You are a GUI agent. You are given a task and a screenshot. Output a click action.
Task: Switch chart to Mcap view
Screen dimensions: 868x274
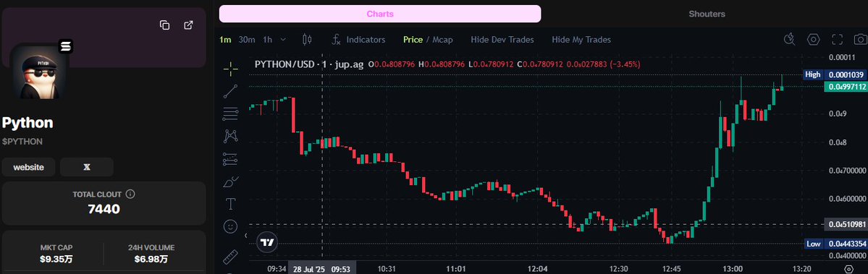point(442,40)
